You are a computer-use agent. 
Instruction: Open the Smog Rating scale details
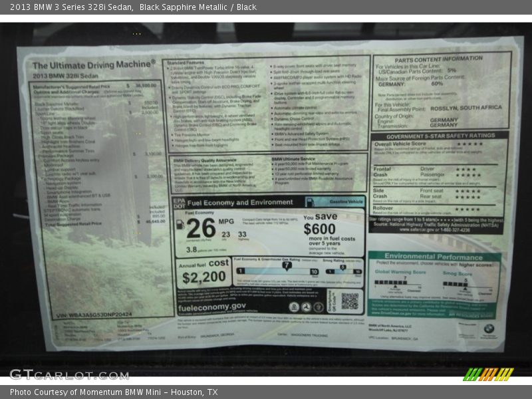click(343, 270)
